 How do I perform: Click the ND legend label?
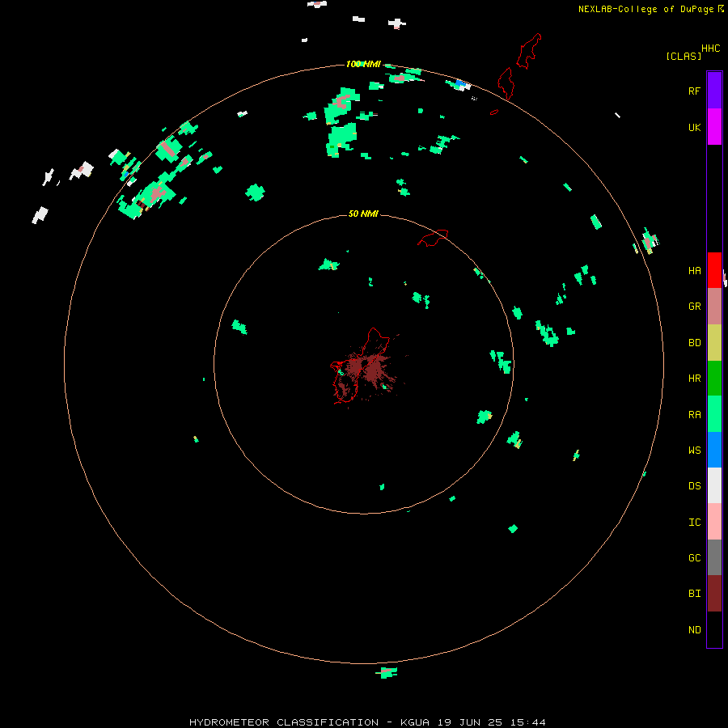pos(694,630)
